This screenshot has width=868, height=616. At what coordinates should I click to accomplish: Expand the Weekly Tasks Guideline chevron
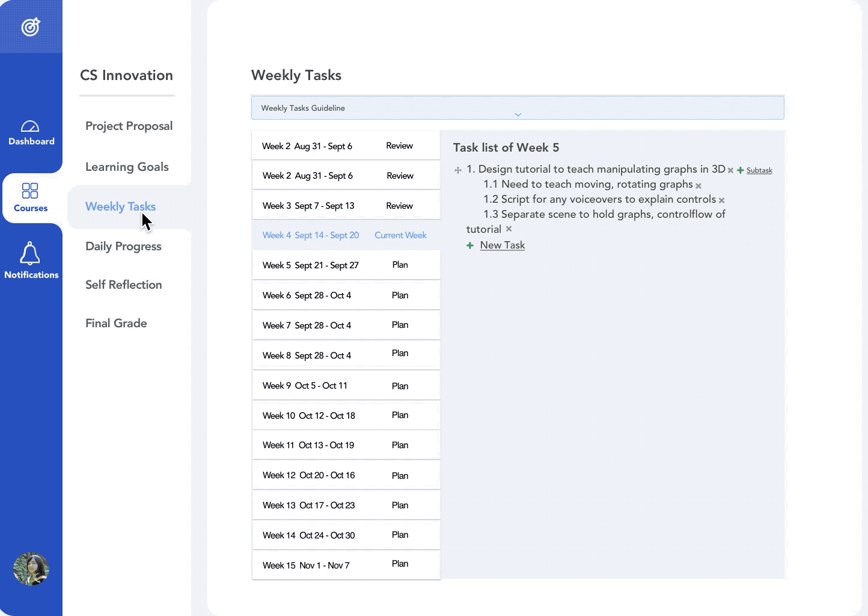(518, 114)
